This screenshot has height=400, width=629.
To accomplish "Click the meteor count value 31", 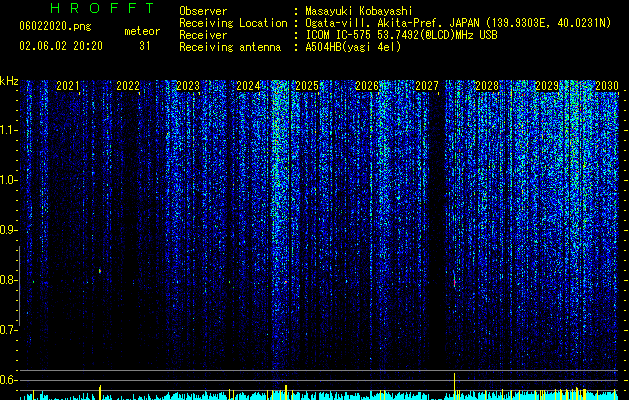I will click(145, 46).
